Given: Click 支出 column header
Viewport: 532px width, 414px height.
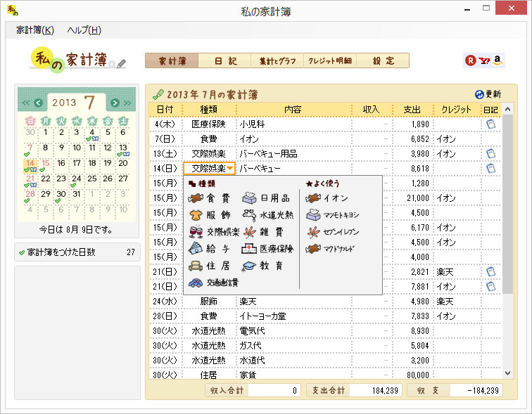Looking at the screenshot, I should (412, 110).
